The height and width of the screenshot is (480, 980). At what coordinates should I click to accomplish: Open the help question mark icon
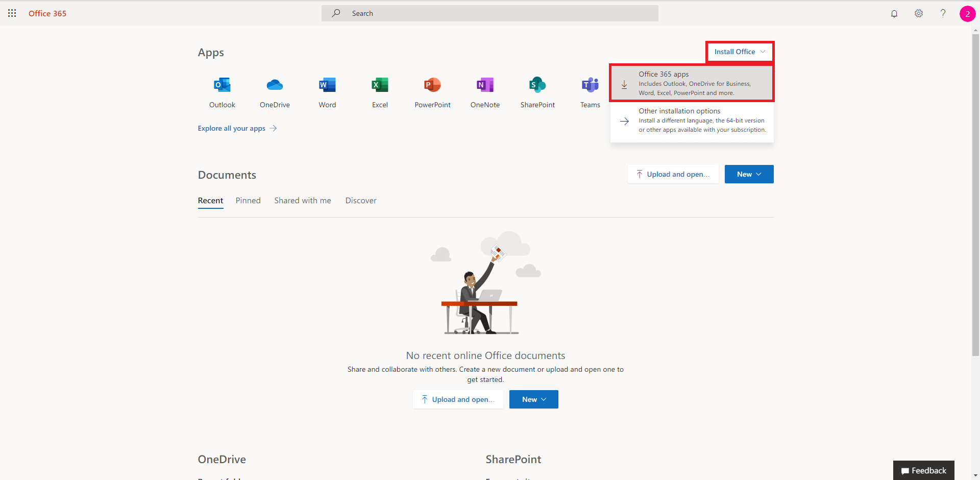(x=943, y=13)
